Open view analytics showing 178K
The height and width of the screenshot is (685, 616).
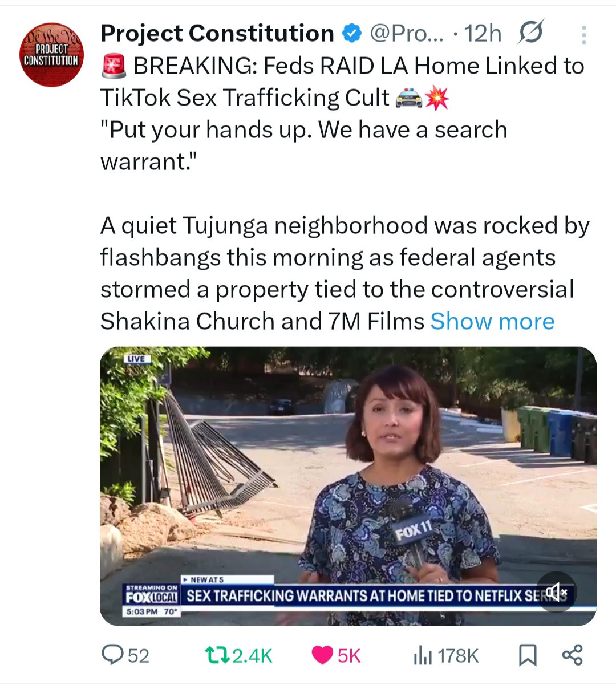pos(445,655)
